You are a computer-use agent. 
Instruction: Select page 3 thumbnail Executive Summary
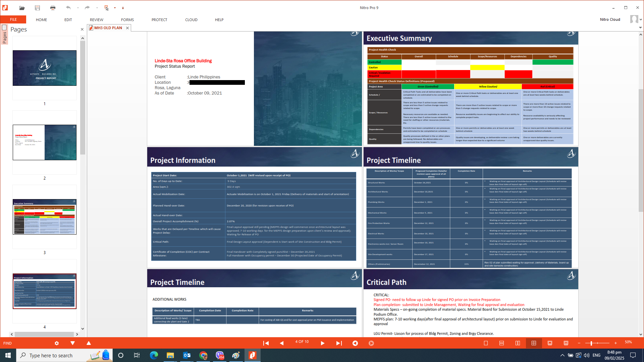pos(45,217)
